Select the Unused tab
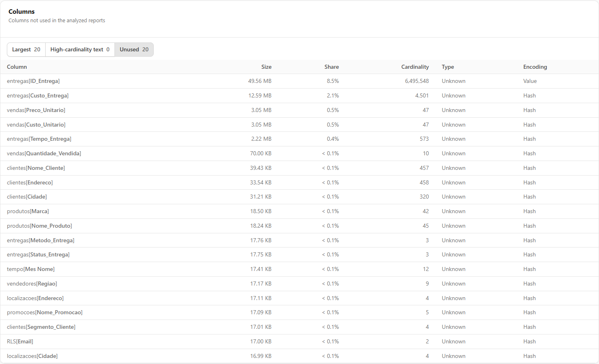The height and width of the screenshot is (364, 599). click(134, 49)
